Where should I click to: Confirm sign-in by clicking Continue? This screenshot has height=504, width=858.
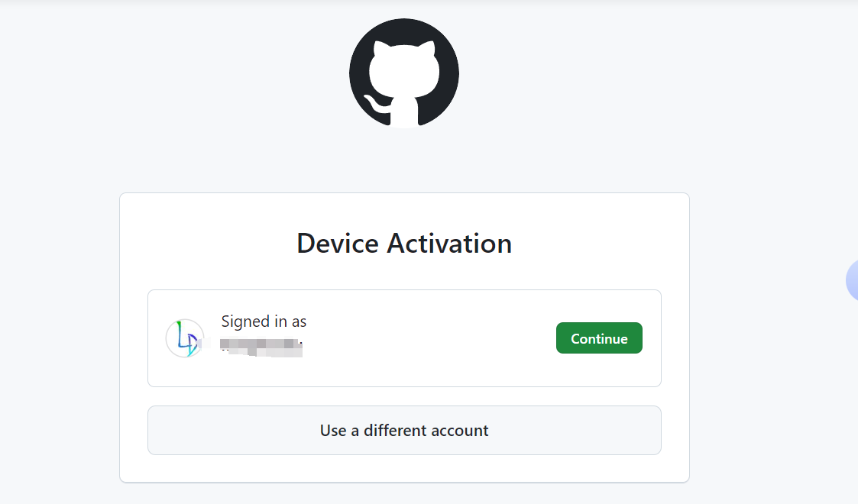coord(599,338)
